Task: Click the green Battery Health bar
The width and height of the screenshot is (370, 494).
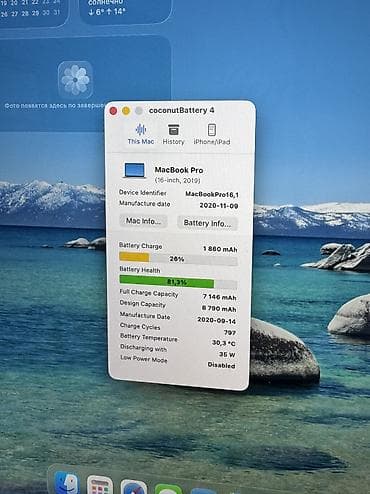Action: tap(167, 281)
